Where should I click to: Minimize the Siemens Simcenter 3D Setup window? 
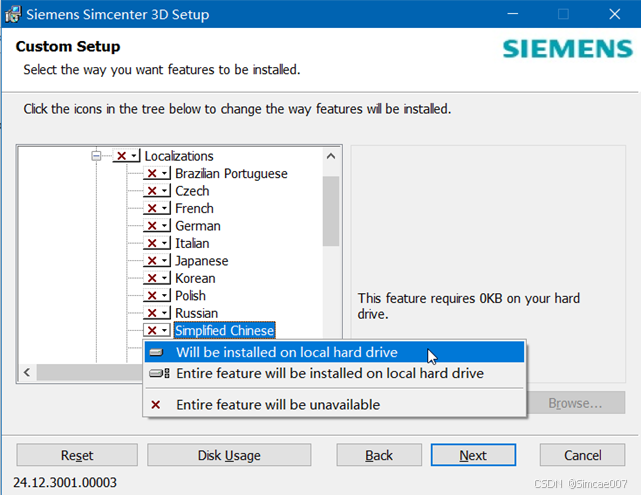tap(513, 14)
